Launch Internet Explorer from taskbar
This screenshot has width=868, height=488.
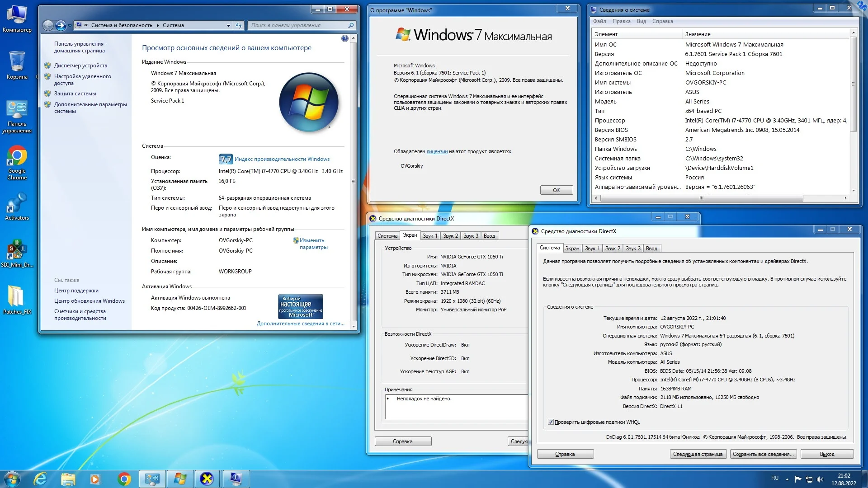point(40,479)
